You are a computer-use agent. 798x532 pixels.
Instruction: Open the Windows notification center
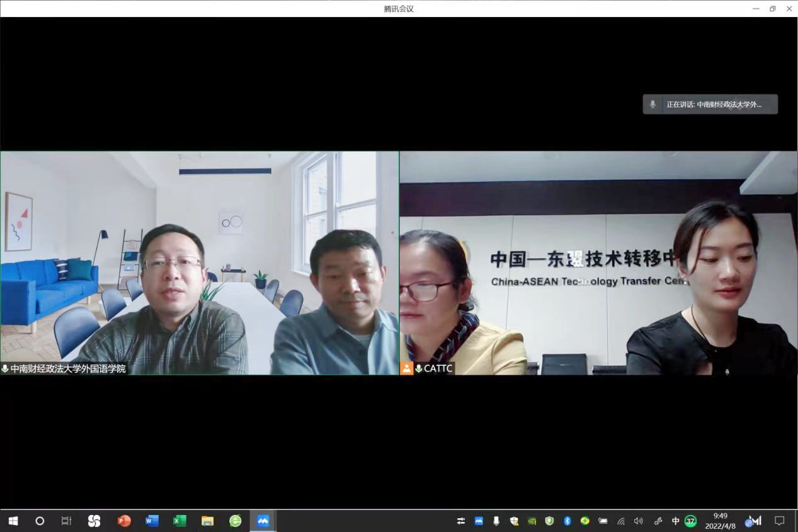[x=779, y=521]
